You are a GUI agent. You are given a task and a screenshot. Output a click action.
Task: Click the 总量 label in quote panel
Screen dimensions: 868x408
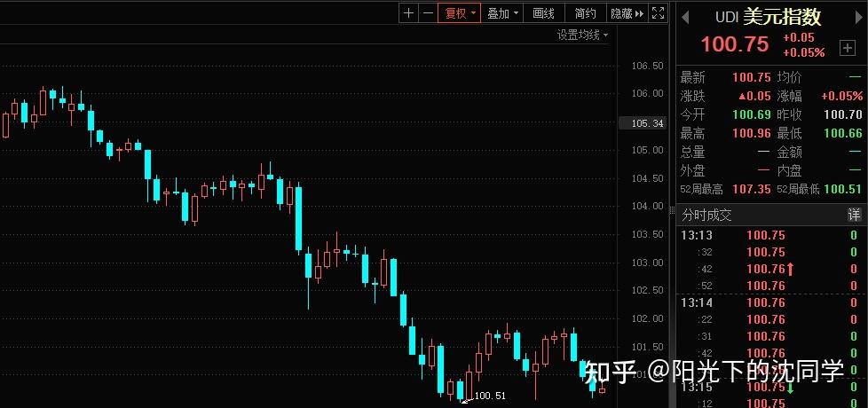click(x=692, y=152)
